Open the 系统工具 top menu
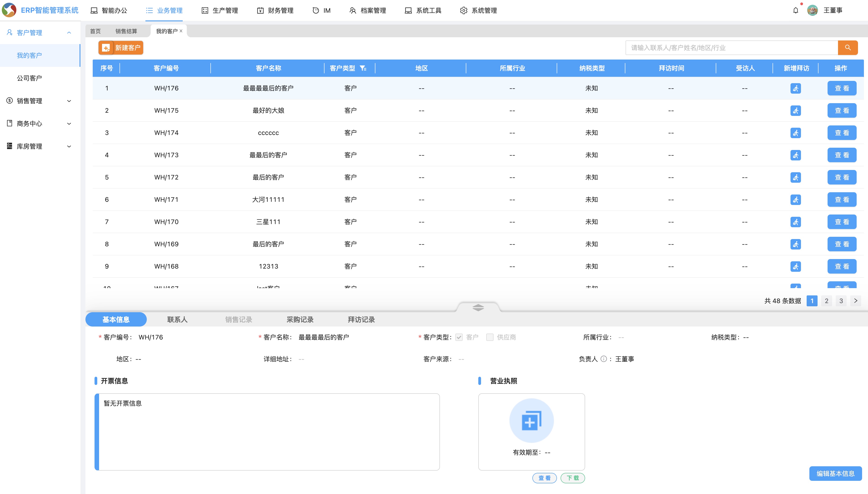 pyautogui.click(x=423, y=10)
